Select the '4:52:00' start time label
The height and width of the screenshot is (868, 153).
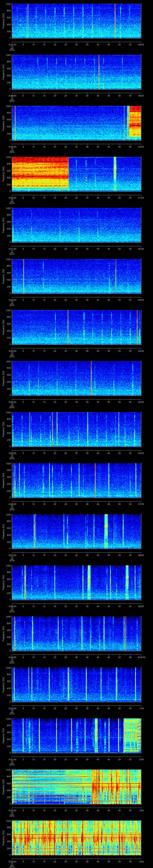[x=12, y=300]
